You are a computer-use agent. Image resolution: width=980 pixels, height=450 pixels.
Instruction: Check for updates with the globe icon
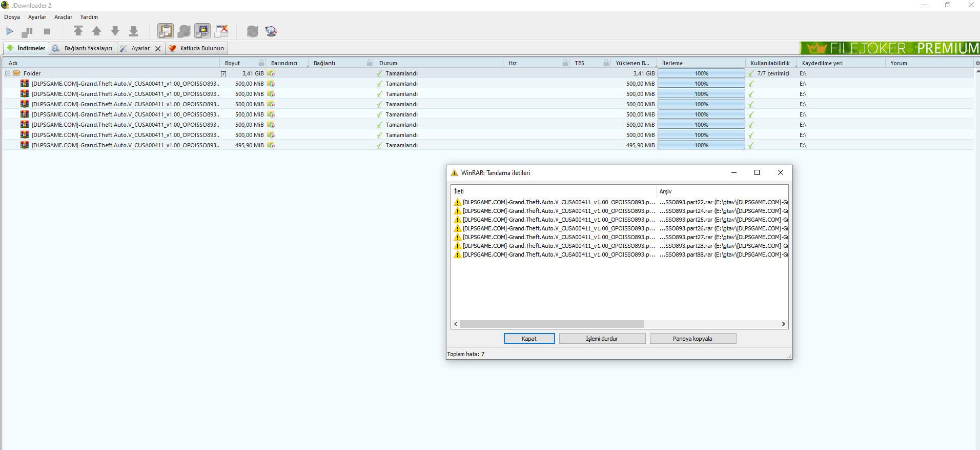coord(271,31)
